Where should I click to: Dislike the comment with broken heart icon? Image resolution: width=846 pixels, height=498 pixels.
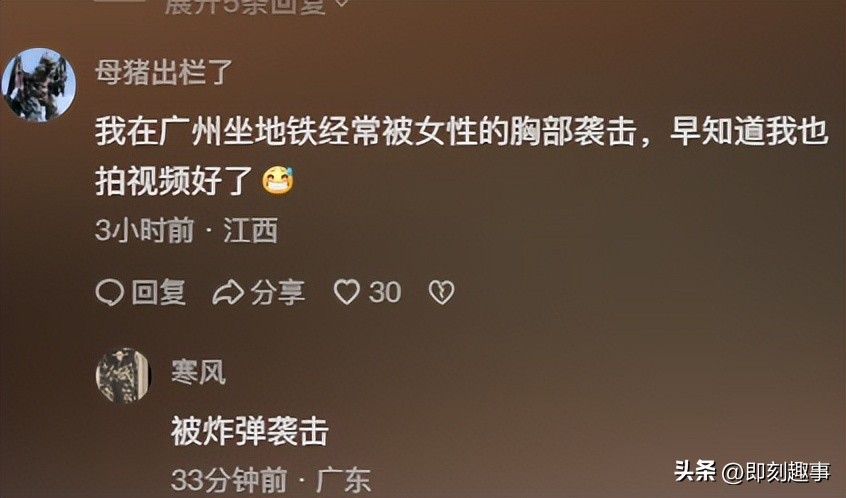[x=441, y=293]
